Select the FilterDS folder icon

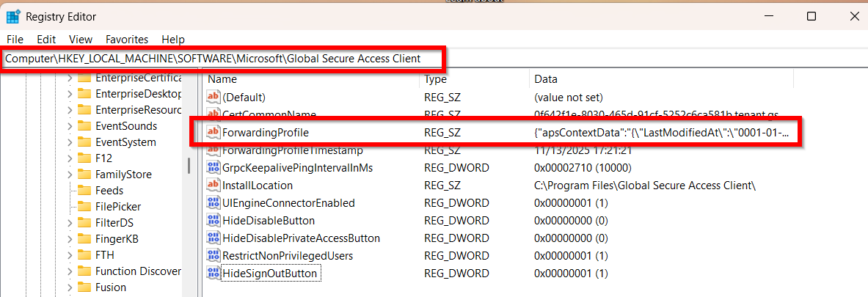(84, 223)
